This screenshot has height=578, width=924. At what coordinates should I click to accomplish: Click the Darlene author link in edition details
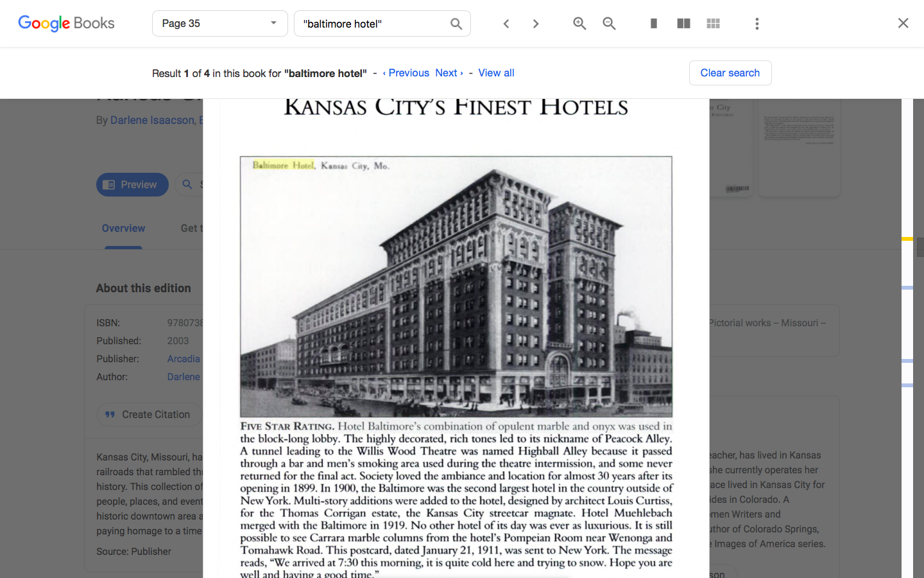[184, 377]
